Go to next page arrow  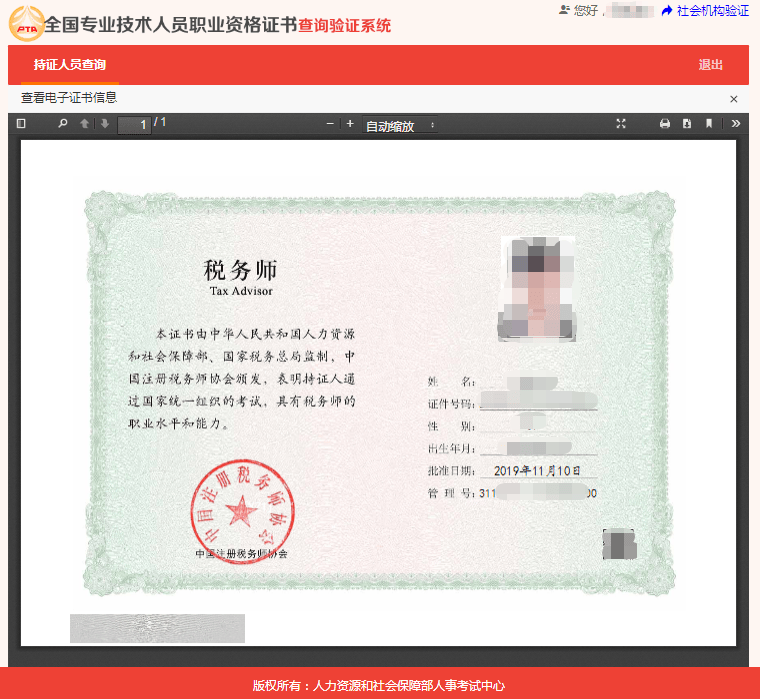105,124
